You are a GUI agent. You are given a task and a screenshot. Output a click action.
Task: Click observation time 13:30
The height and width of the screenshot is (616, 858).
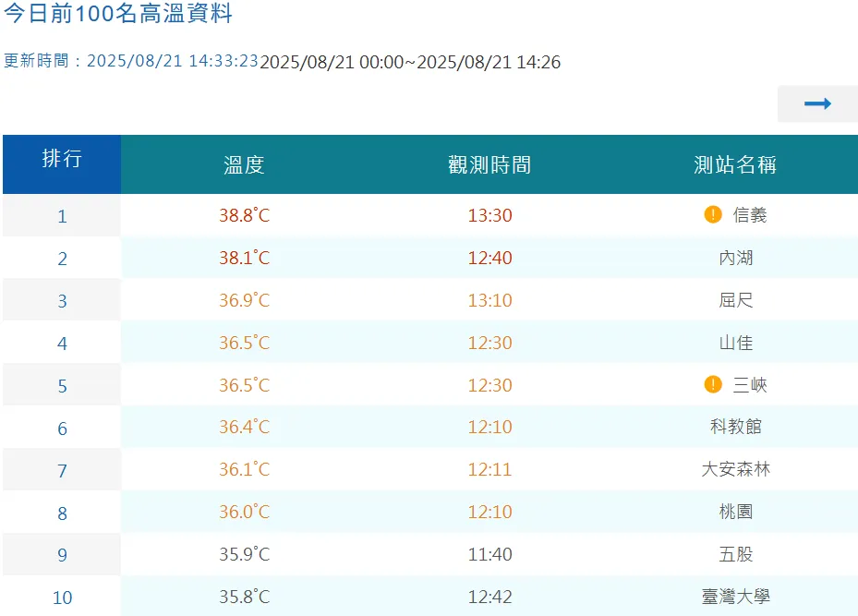(489, 215)
